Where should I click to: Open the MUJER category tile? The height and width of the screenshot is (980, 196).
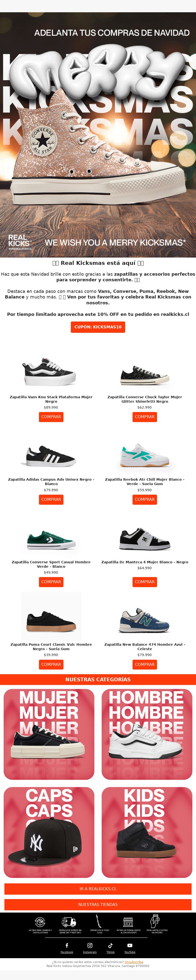tap(49, 734)
